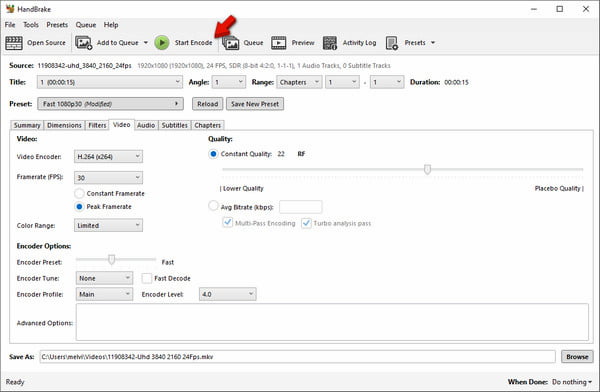Open the Queue window icon
Image resolution: width=600 pixels, height=392 pixels.
pyautogui.click(x=231, y=43)
